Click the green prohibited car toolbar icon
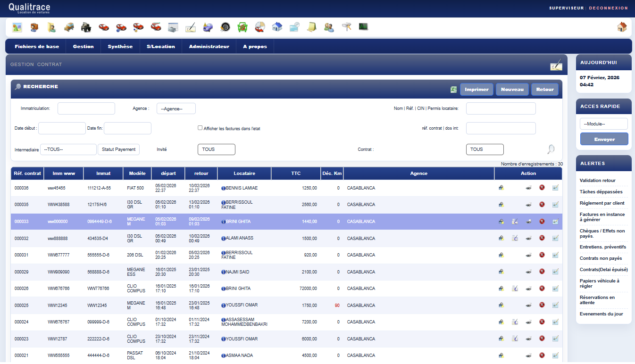 click(x=242, y=27)
